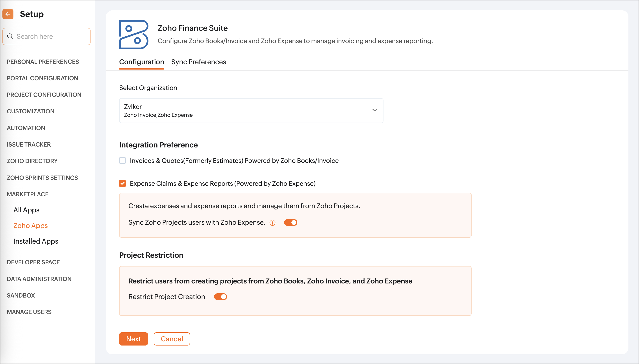639x364 pixels.
Task: Toggle Sync Zoho Projects users switch
Action: click(291, 222)
